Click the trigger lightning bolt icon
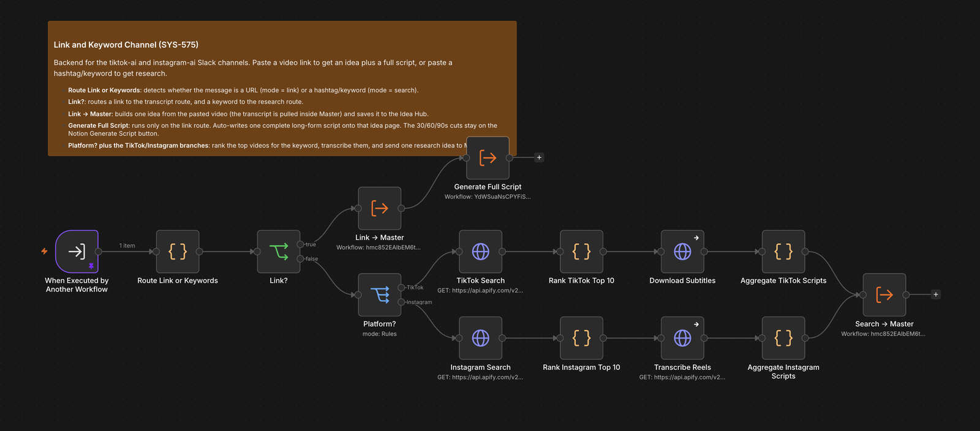The height and width of the screenshot is (431, 980). tap(44, 251)
